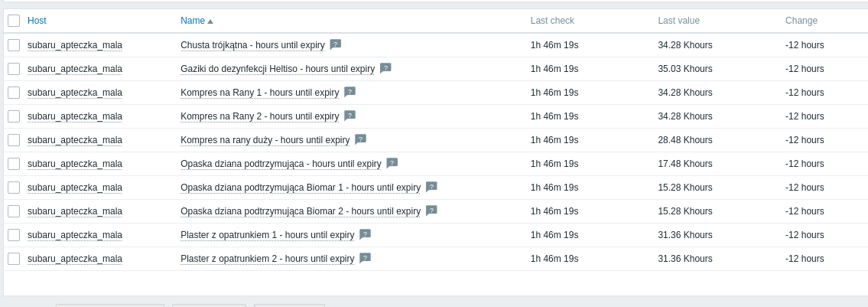Click Kompres na Rany 1 item name link

pyautogui.click(x=259, y=93)
